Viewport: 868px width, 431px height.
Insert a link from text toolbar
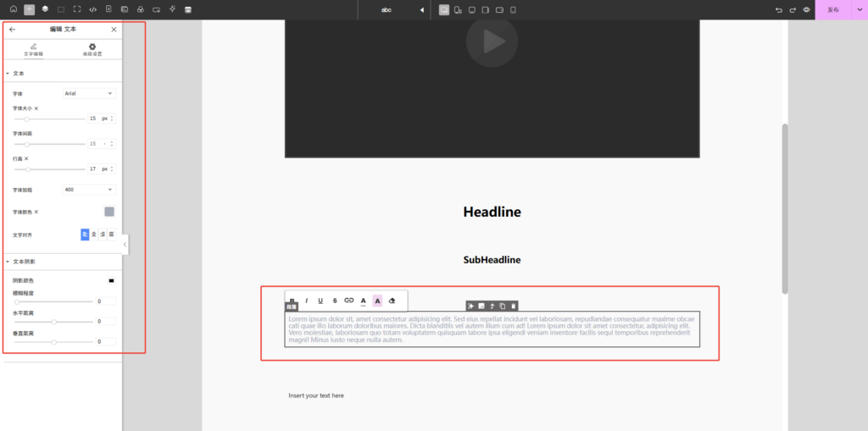348,301
